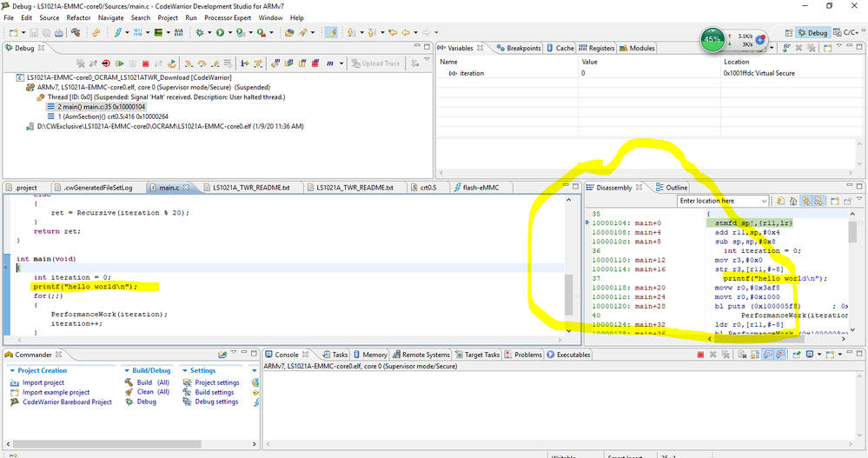Open Disassembly view menu triangle
This screenshot has height=458, width=868.
[x=859, y=198]
